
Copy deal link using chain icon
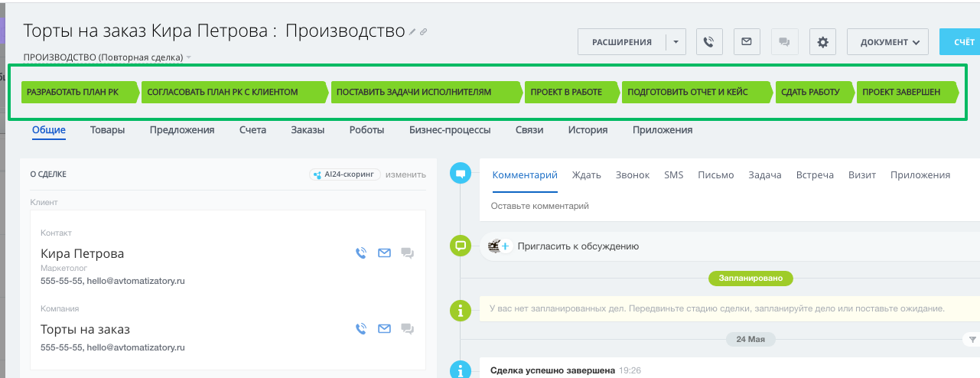(424, 32)
